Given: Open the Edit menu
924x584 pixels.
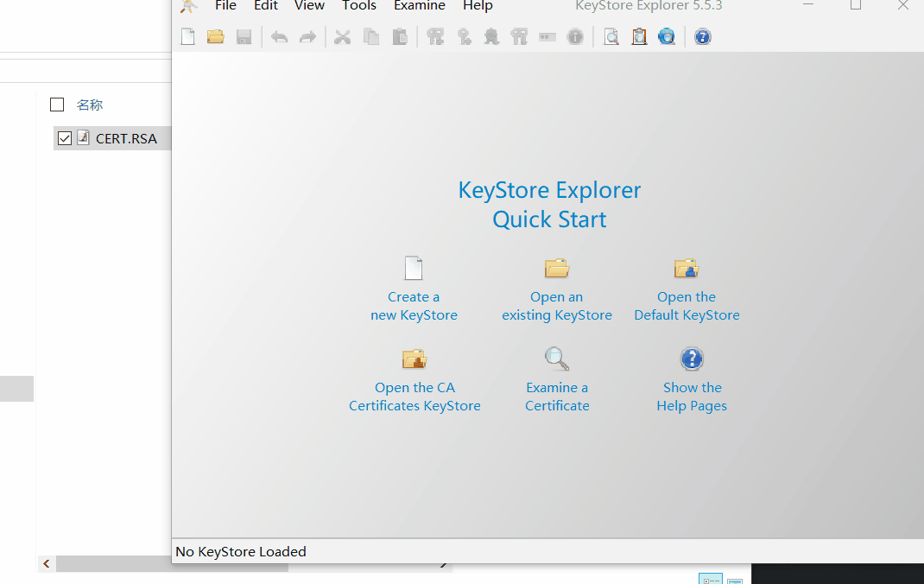Looking at the screenshot, I should pos(266,6).
